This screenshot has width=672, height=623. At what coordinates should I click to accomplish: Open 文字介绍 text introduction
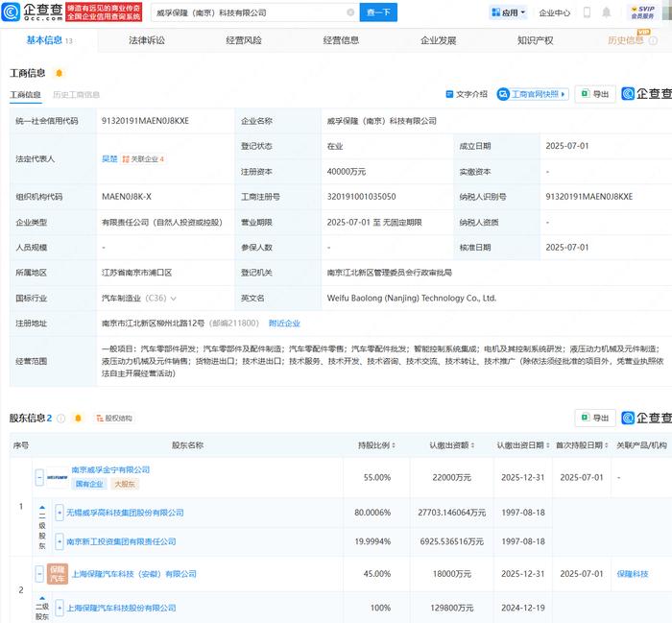pos(467,94)
